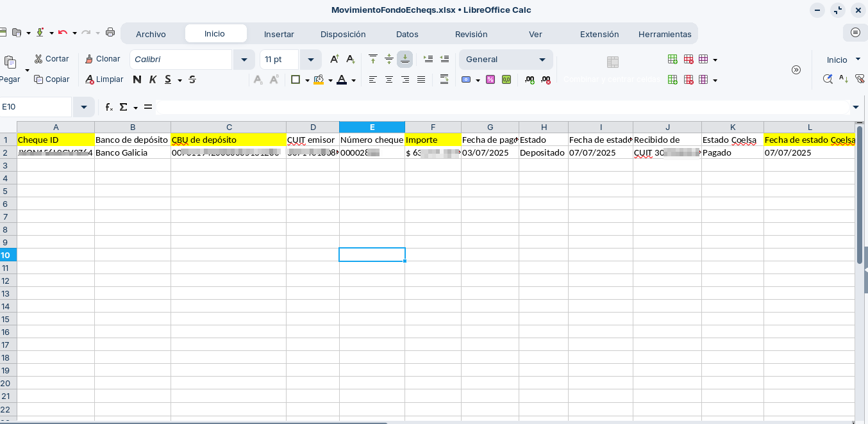
Task: Expand the 11 pt font size dropdown
Action: point(311,60)
